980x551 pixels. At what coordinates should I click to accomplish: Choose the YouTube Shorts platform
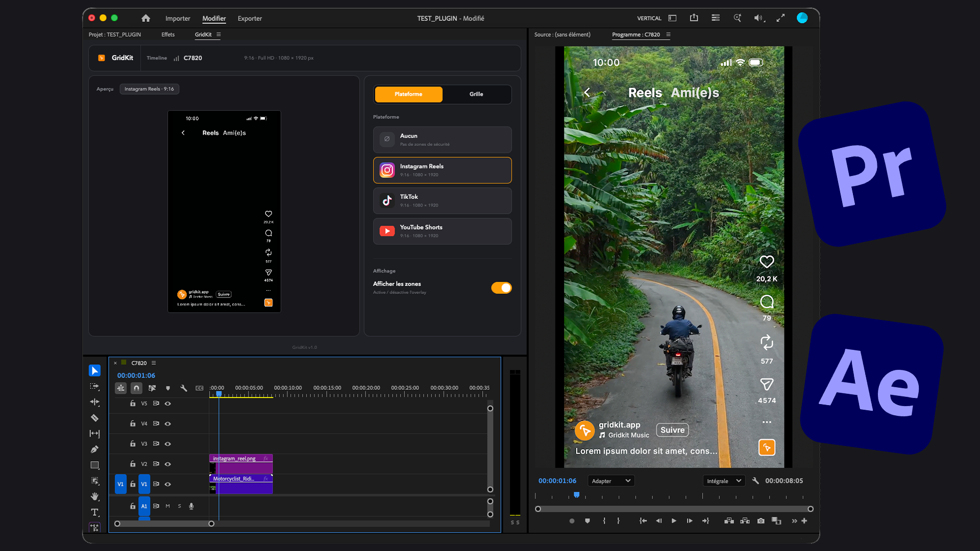[442, 231]
